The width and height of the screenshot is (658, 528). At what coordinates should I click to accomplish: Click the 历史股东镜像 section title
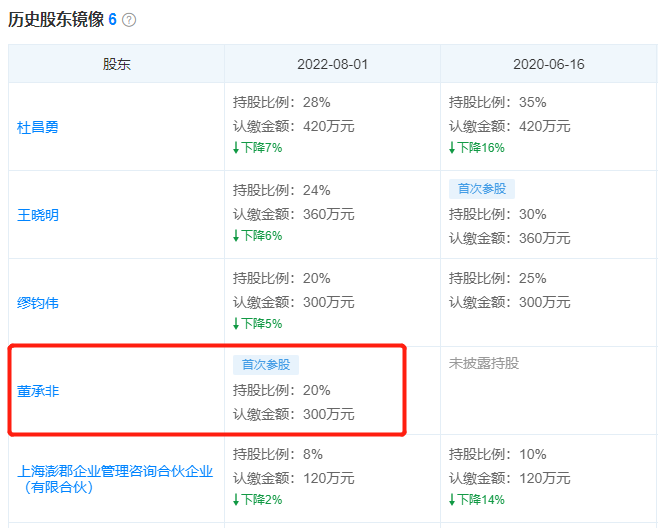click(x=56, y=20)
